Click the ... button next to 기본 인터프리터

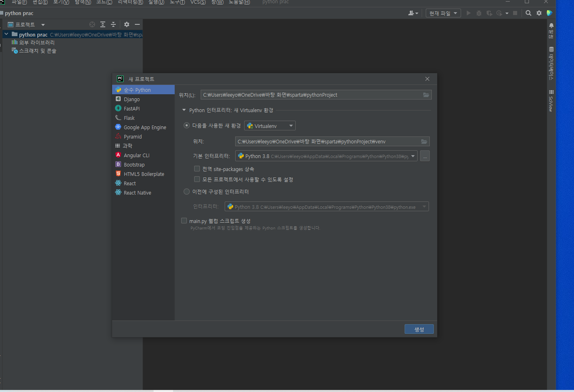coord(425,156)
